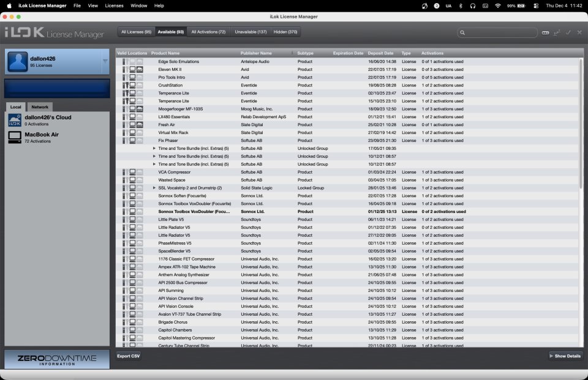Image resolution: width=588 pixels, height=380 pixels.
Task: Flip the small toggle switch left of the search field
Action: tap(544, 32)
